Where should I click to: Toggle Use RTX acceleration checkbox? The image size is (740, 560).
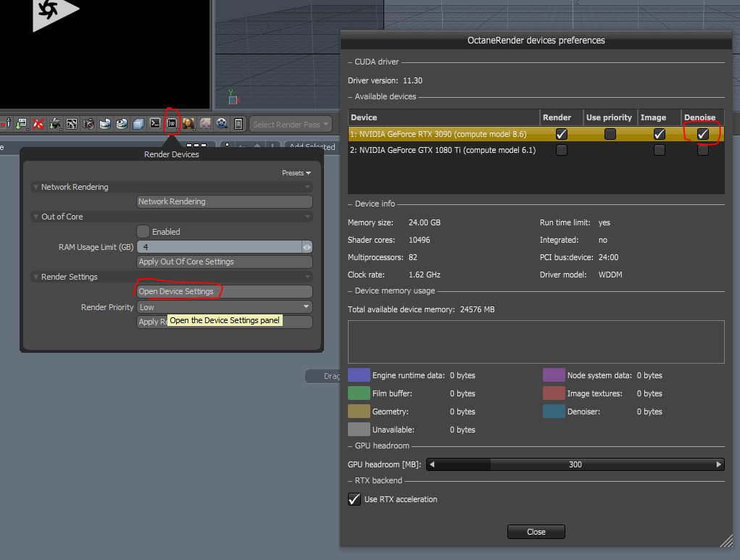pos(354,499)
